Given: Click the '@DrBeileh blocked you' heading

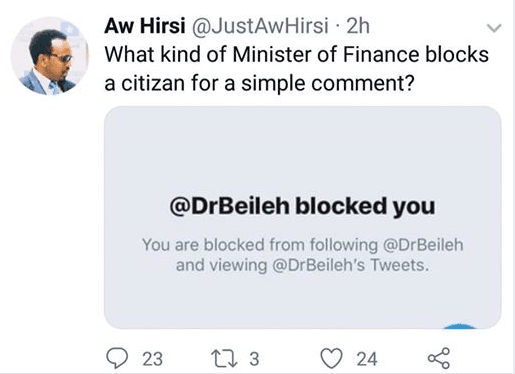Looking at the screenshot, I should (x=302, y=207).
